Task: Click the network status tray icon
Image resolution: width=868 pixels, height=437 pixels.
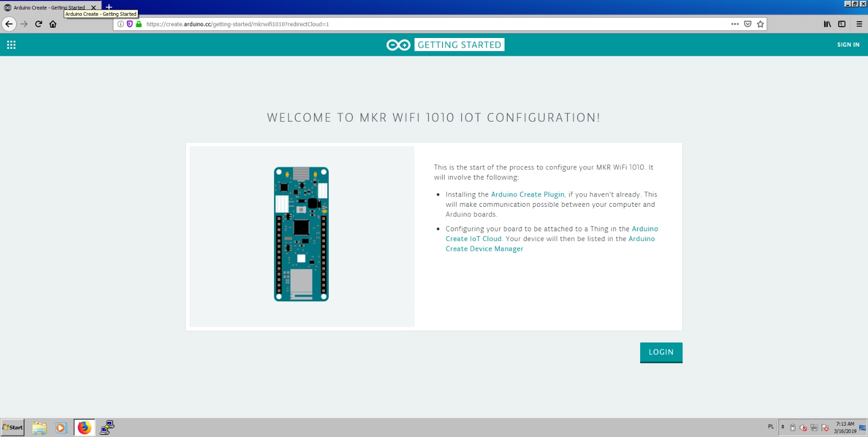Action: tap(814, 428)
